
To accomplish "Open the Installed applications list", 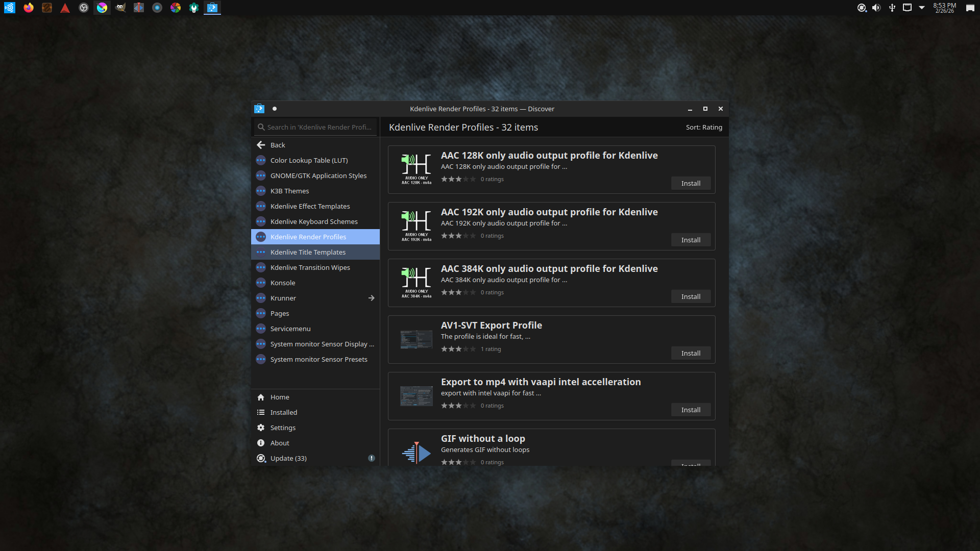I will pyautogui.click(x=315, y=412).
